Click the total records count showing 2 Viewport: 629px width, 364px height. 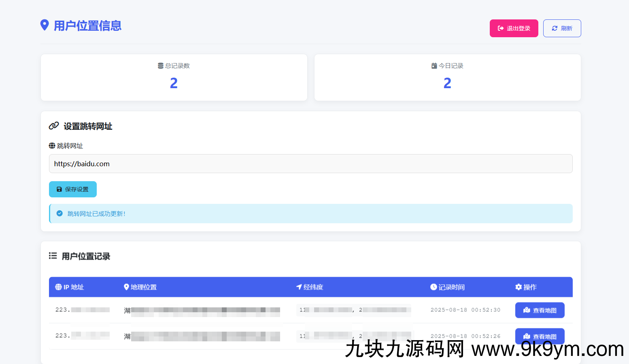174,83
